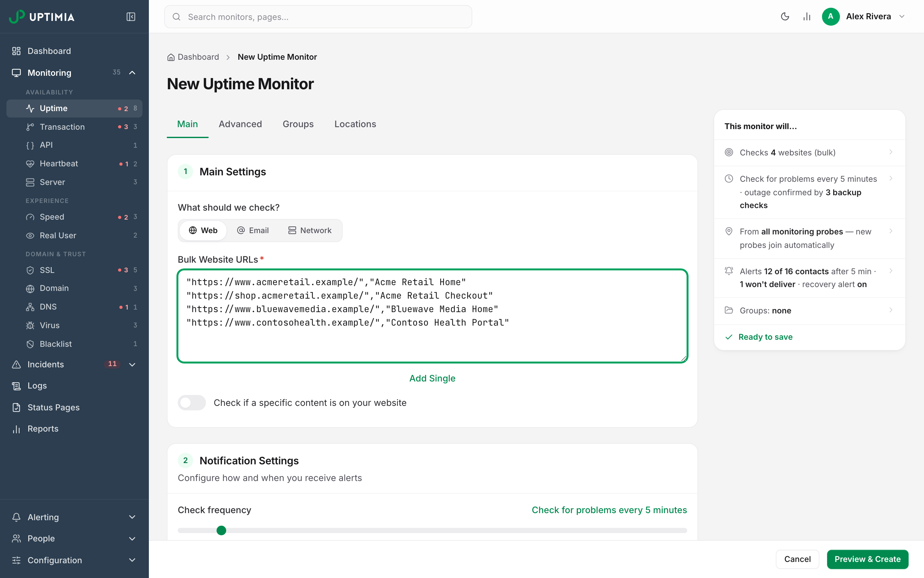Open DNS monitors in sidebar
Image resolution: width=924 pixels, height=578 pixels.
[74, 307]
